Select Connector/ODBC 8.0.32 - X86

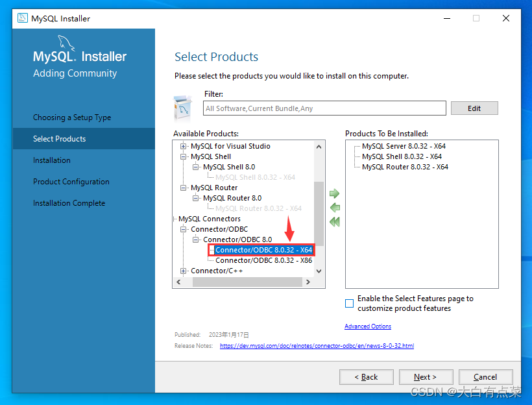pyautogui.click(x=263, y=260)
